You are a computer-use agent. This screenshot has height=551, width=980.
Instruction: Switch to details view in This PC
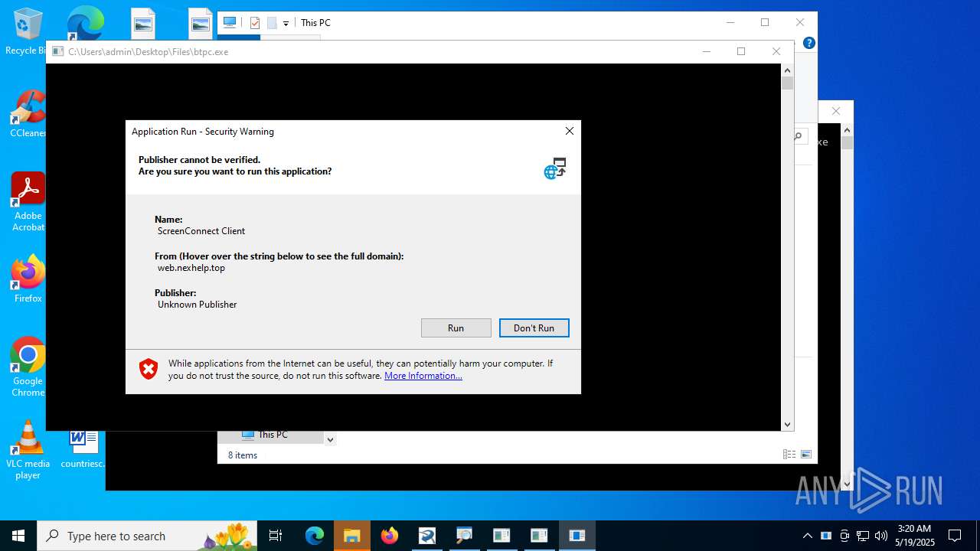(789, 455)
